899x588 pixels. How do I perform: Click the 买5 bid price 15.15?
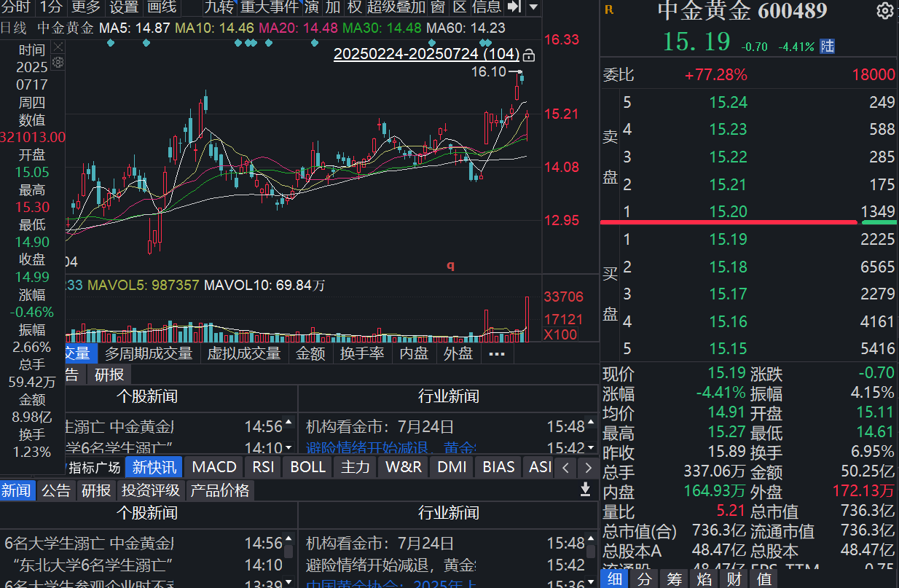coord(728,348)
